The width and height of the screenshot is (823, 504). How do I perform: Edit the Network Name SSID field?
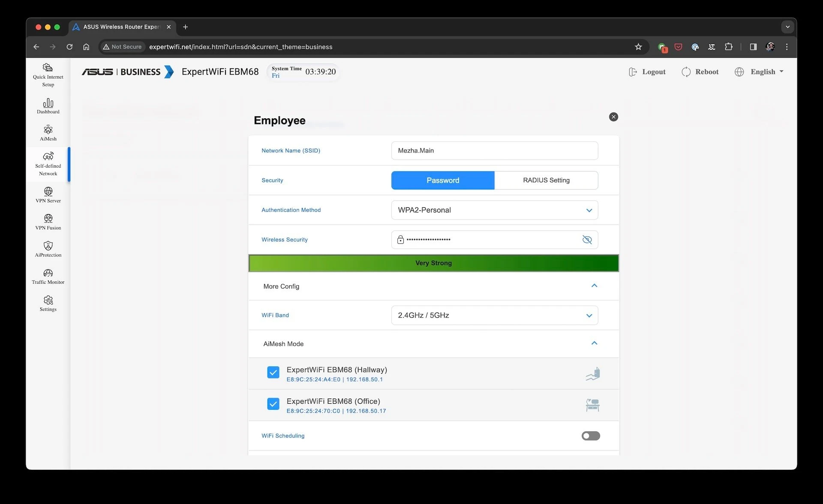pyautogui.click(x=495, y=151)
